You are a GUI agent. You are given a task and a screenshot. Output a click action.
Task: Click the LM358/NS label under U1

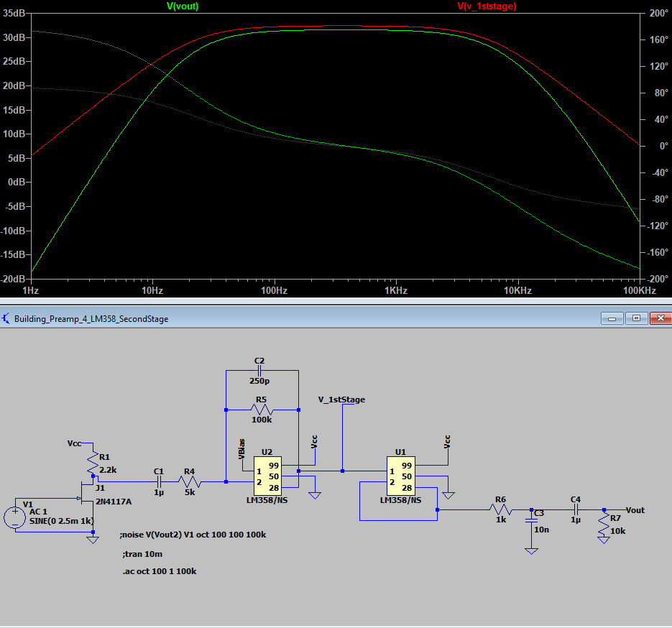click(401, 500)
